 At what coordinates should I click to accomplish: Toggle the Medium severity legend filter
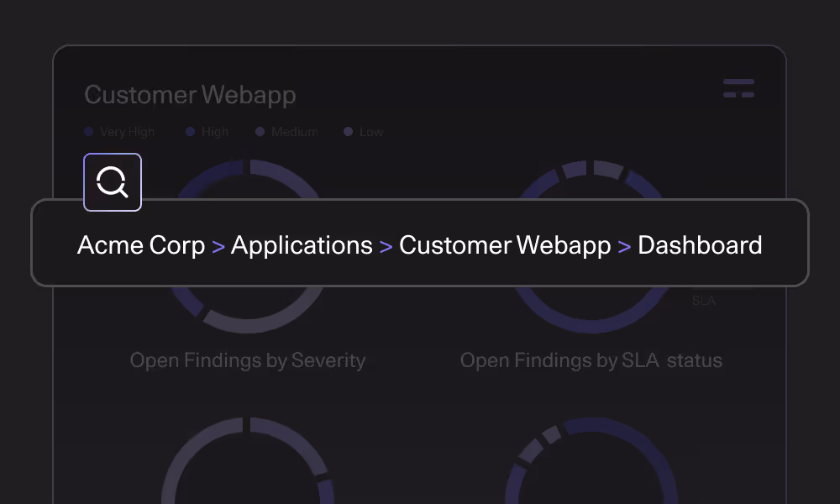pyautogui.click(x=260, y=131)
